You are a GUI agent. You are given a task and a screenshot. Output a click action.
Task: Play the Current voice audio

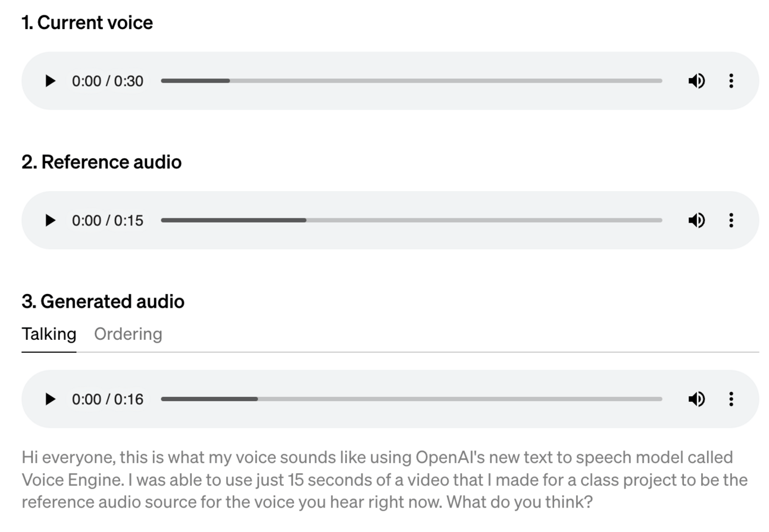click(x=51, y=81)
